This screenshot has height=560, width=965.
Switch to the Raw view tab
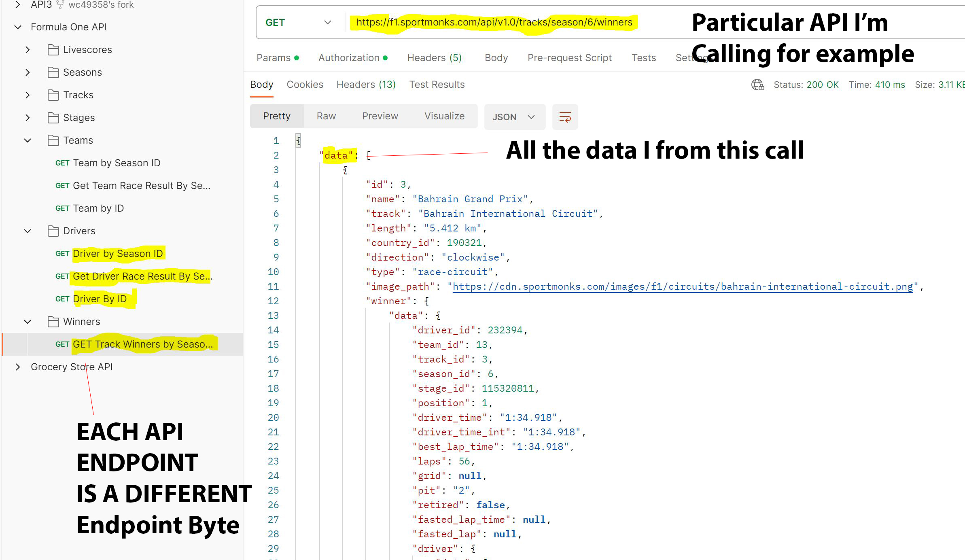(x=326, y=116)
